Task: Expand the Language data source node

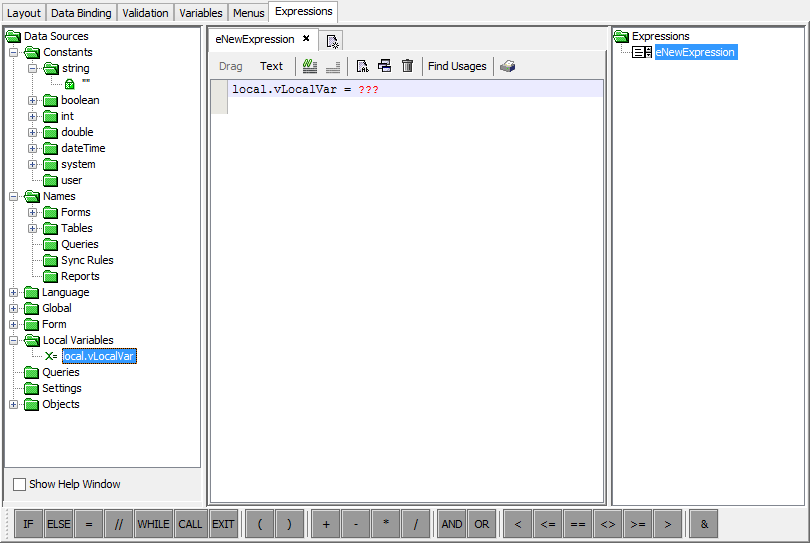Action: pos(14,292)
